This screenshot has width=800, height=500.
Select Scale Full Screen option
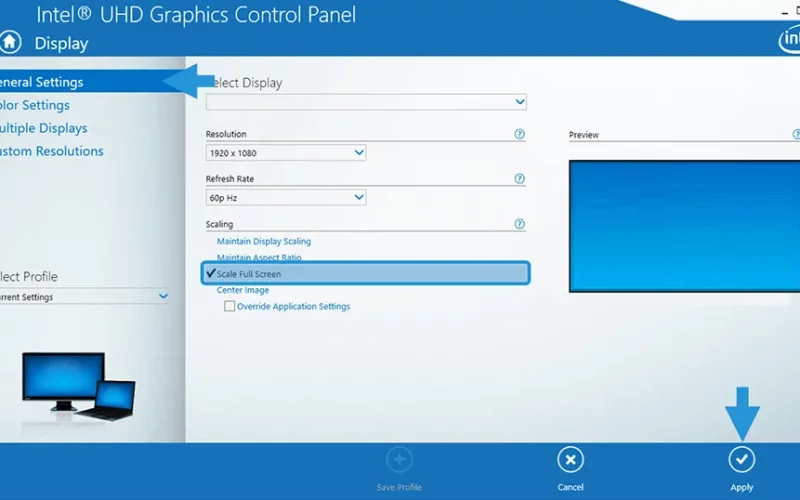coord(366,273)
